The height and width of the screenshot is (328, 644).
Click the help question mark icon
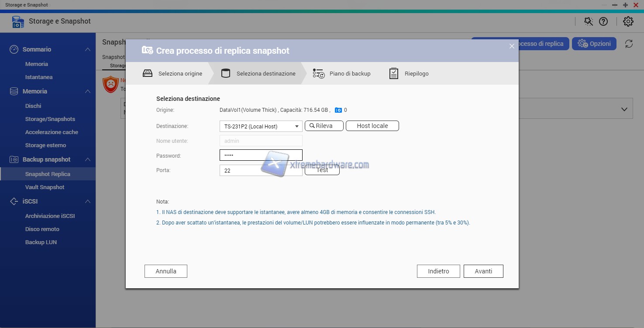point(603,21)
